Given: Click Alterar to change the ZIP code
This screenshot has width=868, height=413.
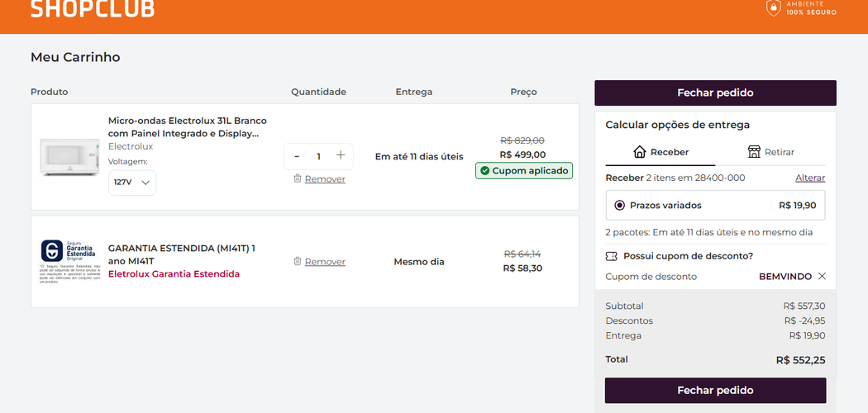Looking at the screenshot, I should coord(810,178).
